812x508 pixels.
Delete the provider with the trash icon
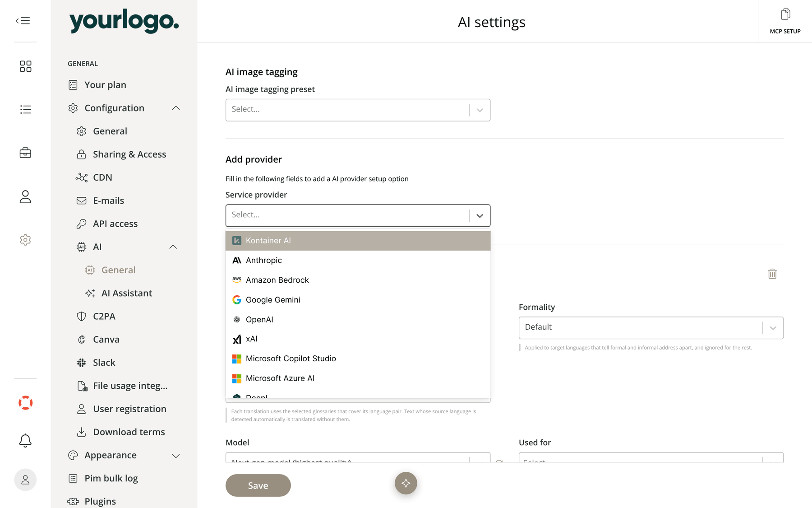(772, 274)
